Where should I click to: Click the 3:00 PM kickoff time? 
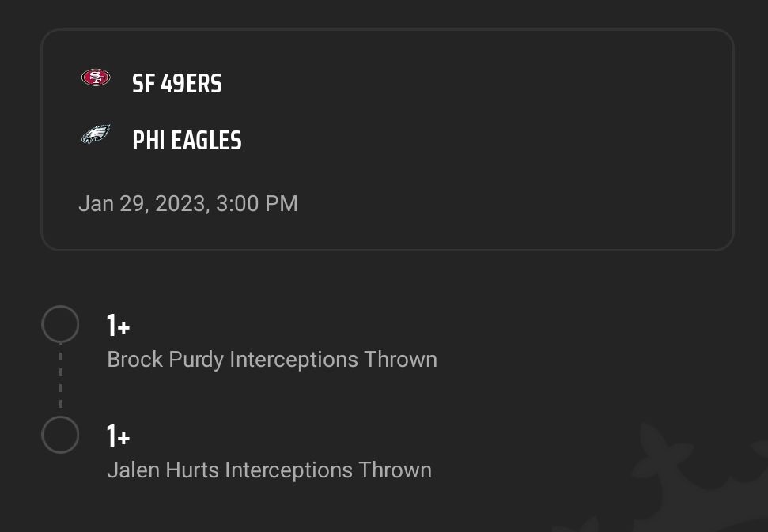[256, 204]
